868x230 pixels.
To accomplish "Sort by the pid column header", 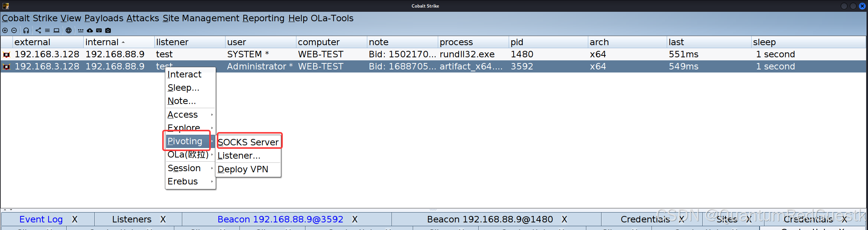I will (x=548, y=42).
